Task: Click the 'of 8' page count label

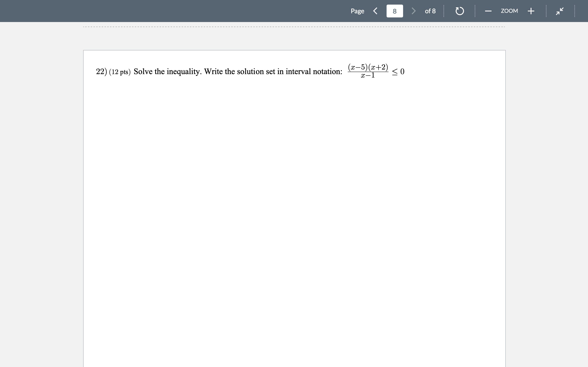Action: pyautogui.click(x=430, y=11)
